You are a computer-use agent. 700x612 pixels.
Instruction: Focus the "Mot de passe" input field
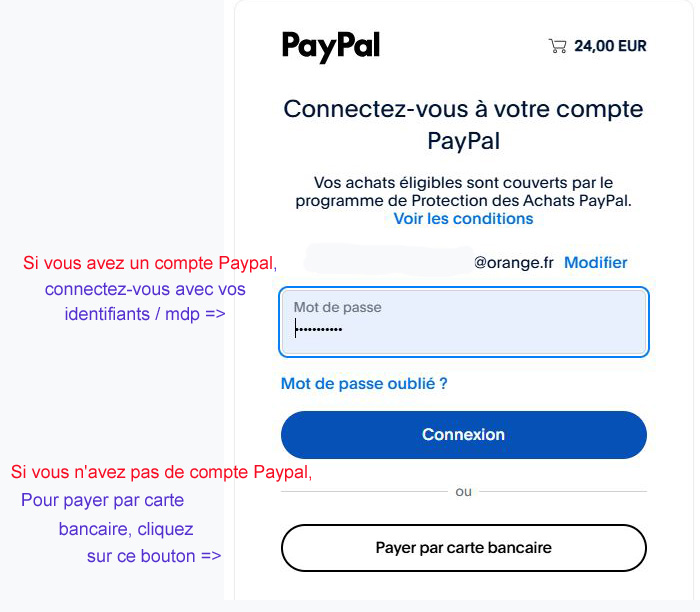(x=464, y=322)
